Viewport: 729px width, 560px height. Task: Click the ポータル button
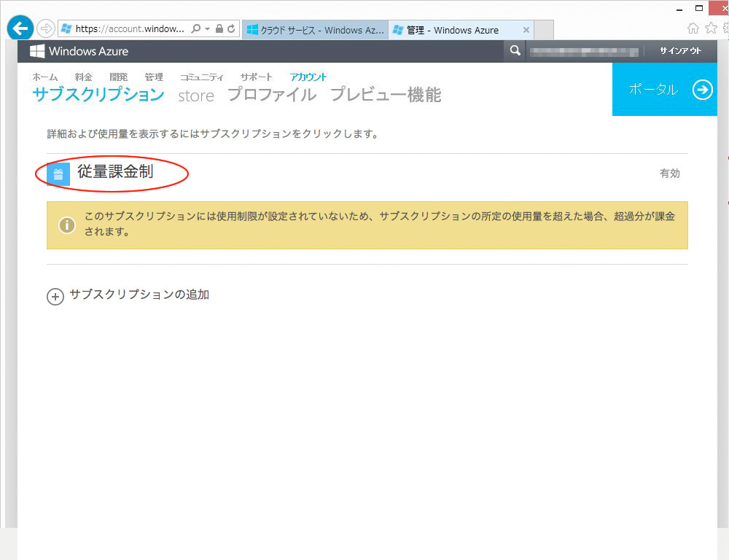click(x=665, y=89)
